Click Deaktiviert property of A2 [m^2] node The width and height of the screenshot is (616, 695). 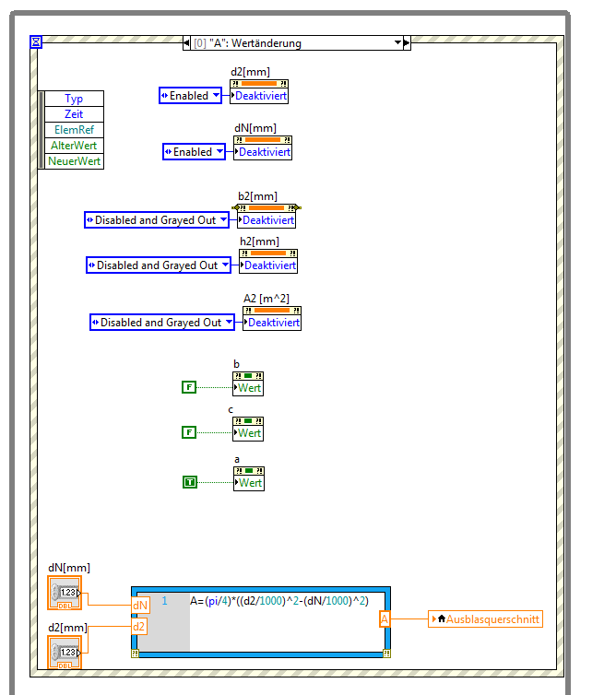click(272, 323)
